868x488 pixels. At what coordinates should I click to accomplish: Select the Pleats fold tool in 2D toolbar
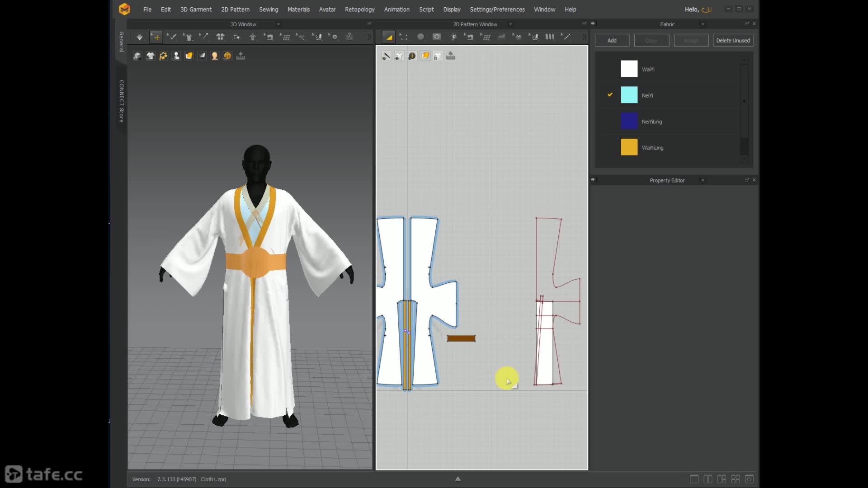click(x=550, y=37)
